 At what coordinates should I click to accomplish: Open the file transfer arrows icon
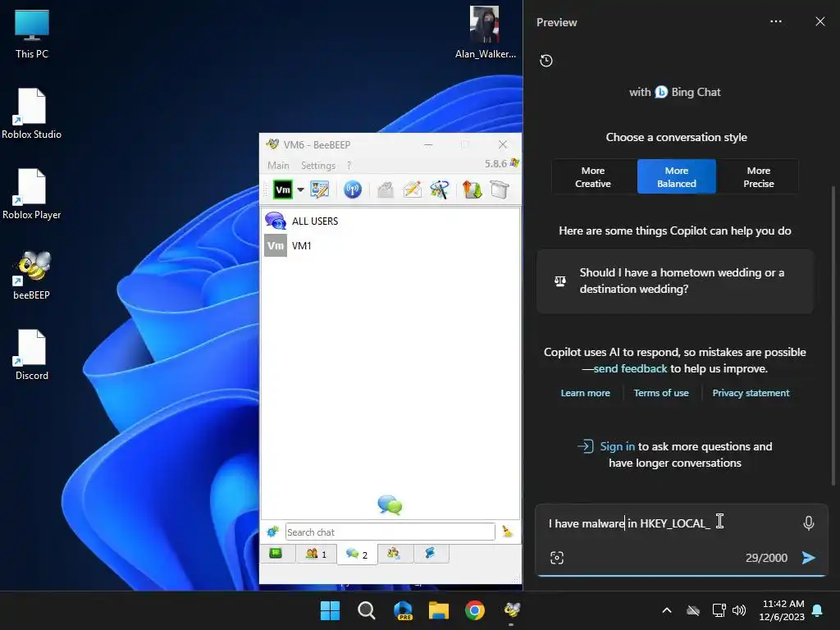pyautogui.click(x=472, y=189)
